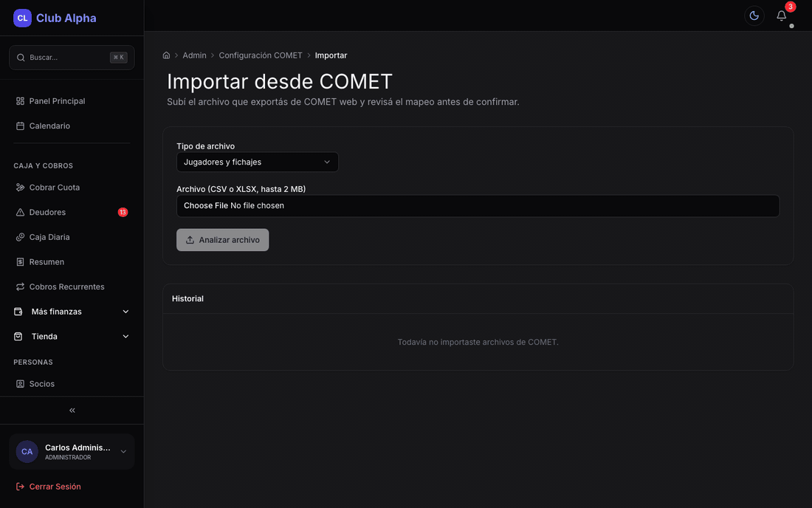Click the Caja Diaria coins icon
Viewport: 812px width, 508px height.
[20, 237]
